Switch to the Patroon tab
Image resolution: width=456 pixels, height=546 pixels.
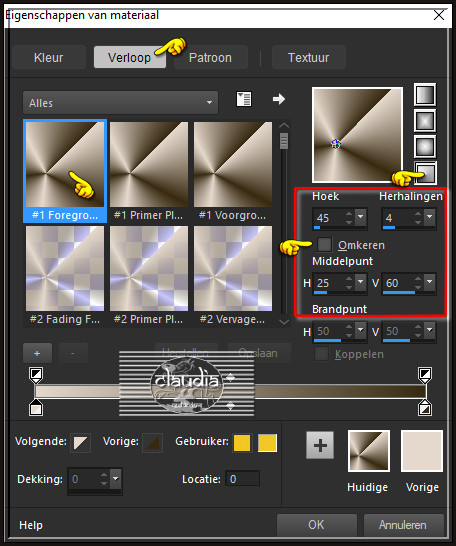click(x=210, y=57)
